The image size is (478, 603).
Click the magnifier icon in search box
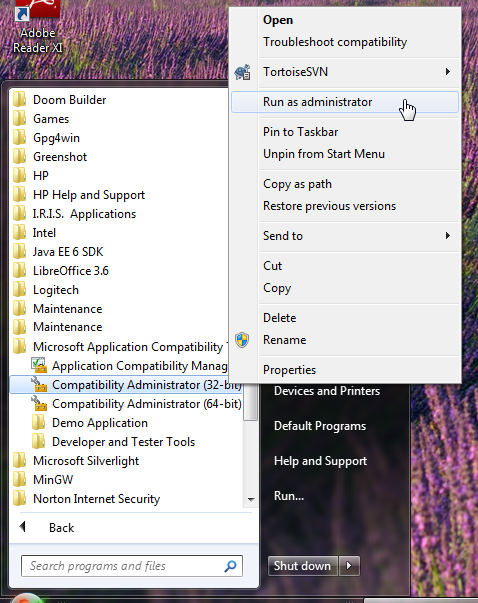[x=230, y=566]
